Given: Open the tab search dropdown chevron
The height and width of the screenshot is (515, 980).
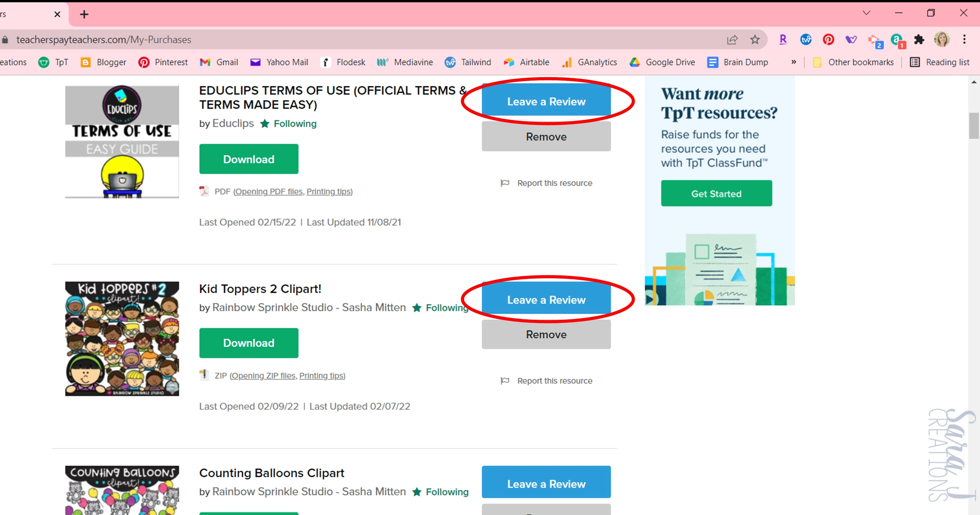Looking at the screenshot, I should (866, 13).
